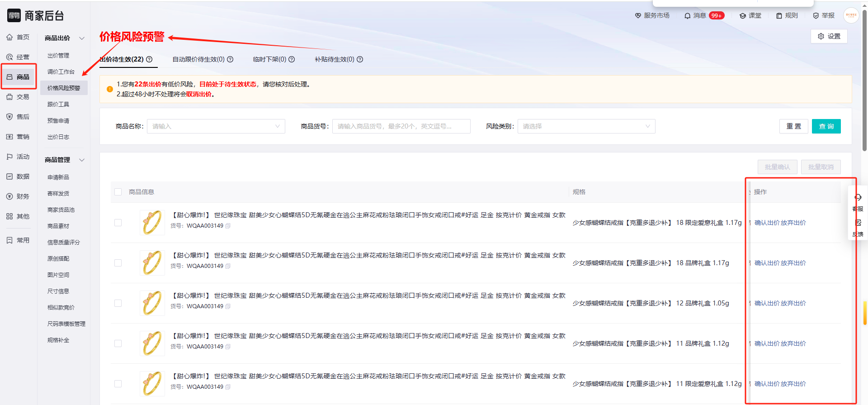Open the 客服 headset icon on right edge

coord(858,198)
